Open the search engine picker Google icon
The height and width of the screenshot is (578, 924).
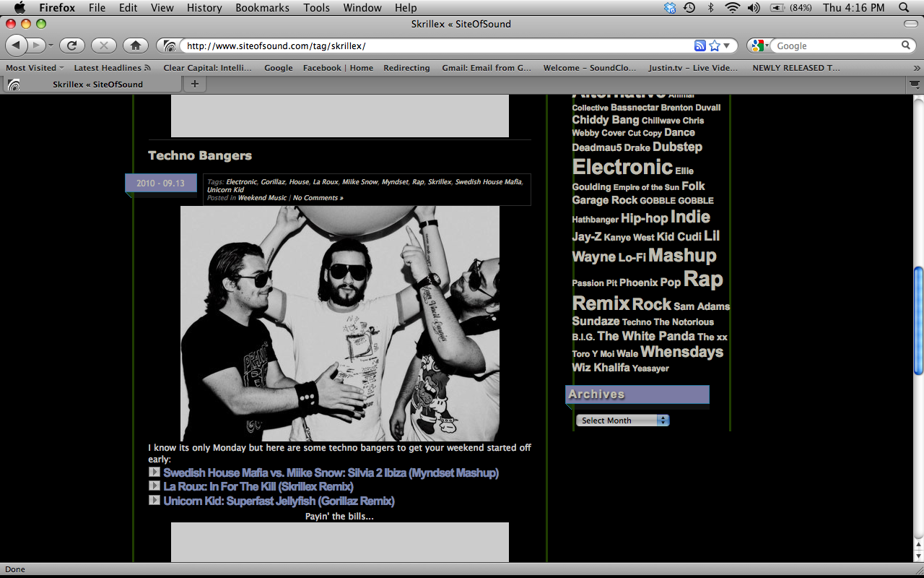tap(759, 46)
